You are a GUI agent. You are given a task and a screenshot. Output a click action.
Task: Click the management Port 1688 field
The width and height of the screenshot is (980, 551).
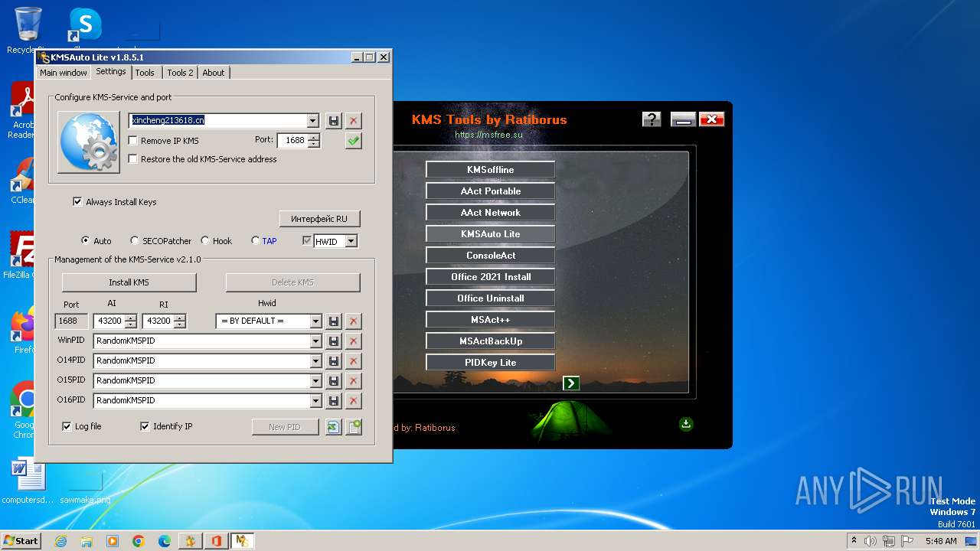71,321
